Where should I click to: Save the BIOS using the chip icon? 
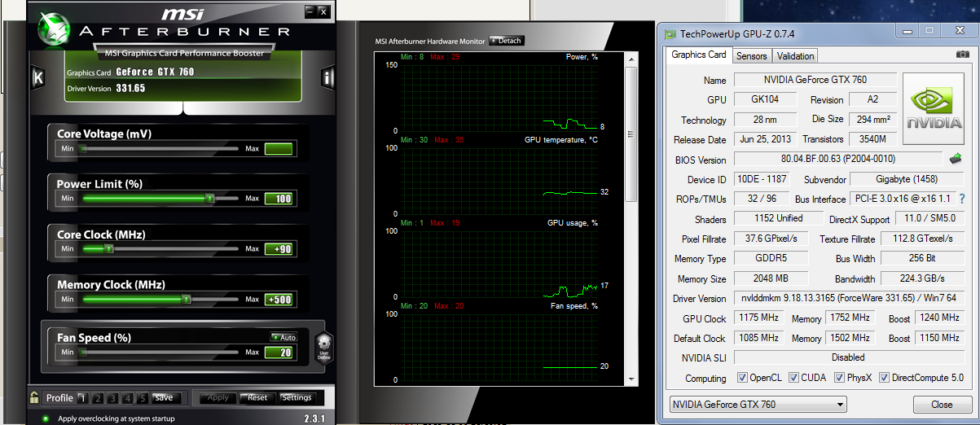pos(956,160)
